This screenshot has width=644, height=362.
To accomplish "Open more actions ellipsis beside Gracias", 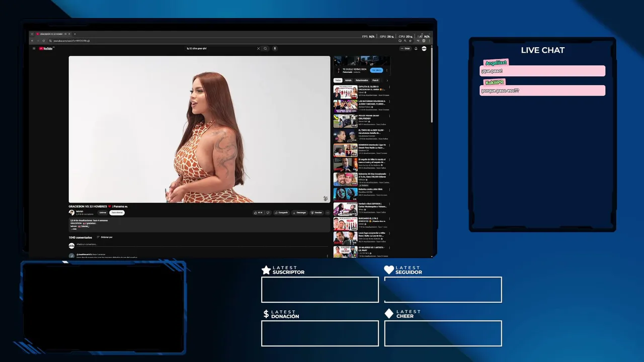I will (328, 213).
